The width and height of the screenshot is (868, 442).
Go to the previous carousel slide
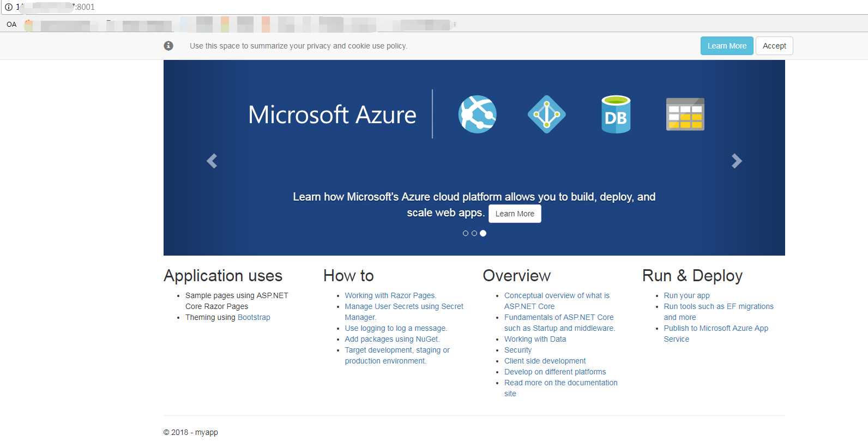point(212,161)
